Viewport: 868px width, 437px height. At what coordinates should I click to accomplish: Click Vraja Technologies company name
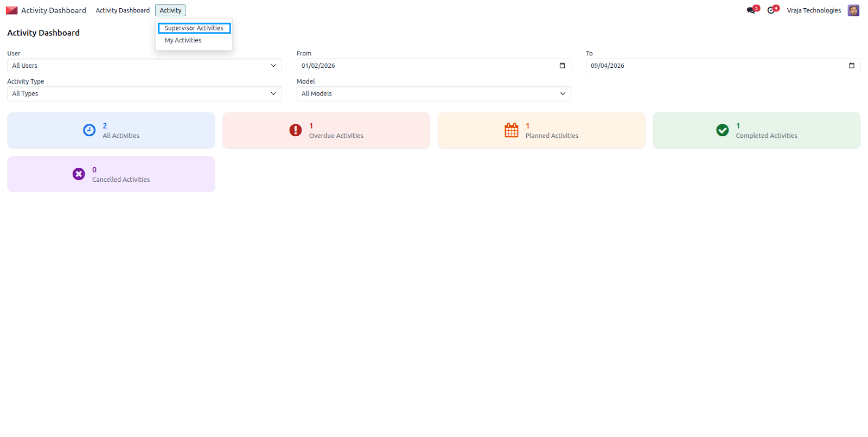(814, 10)
